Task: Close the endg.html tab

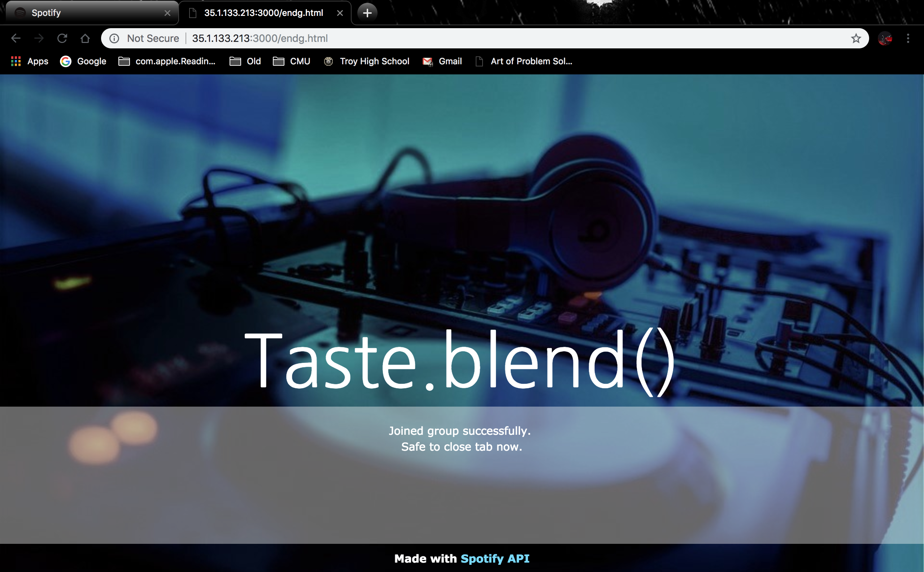Action: coord(340,13)
